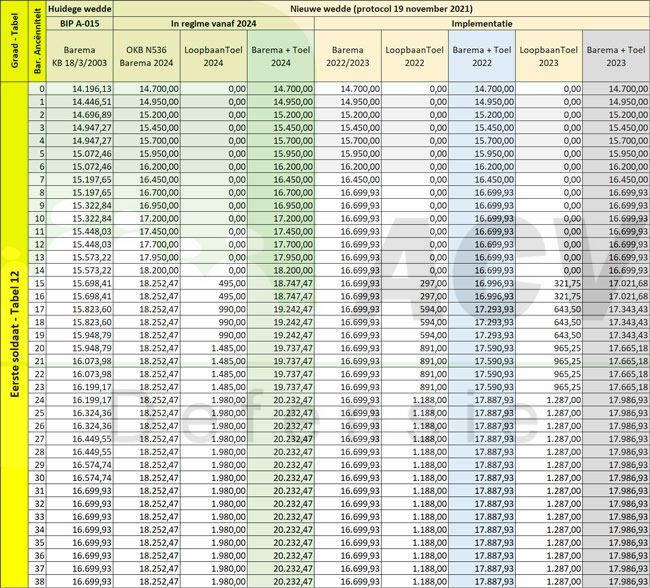This screenshot has width=650, height=588.
Task: Select the 'OKB N536 Barema 2024' column header
Action: click(x=147, y=56)
